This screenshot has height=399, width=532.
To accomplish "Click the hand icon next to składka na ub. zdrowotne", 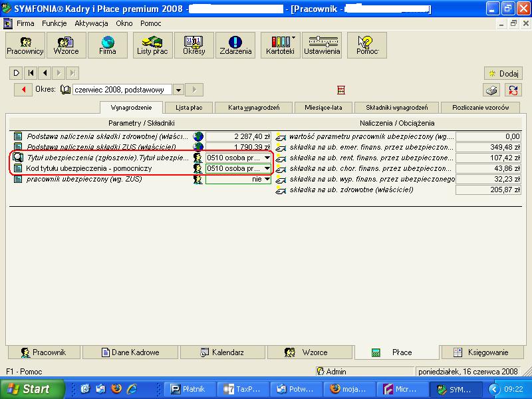I will point(281,190).
